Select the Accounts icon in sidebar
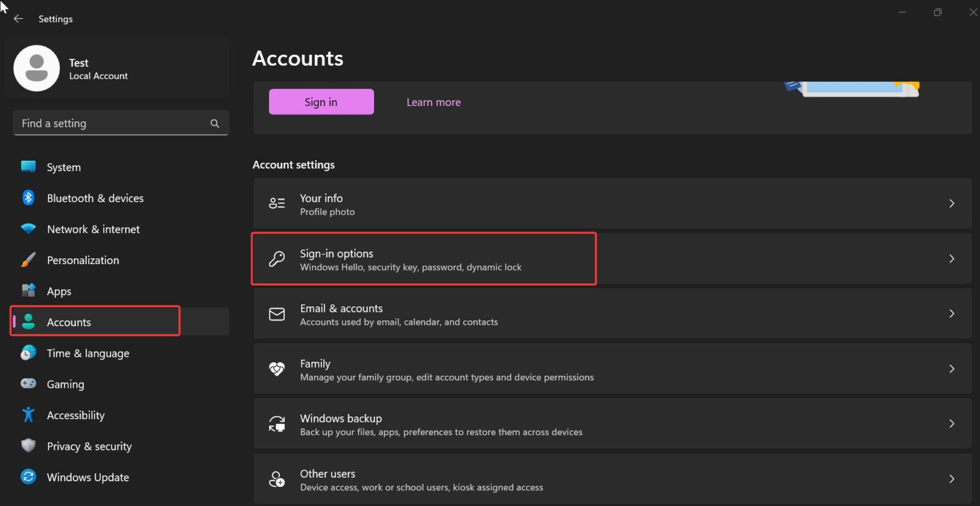This screenshot has height=506, width=980. click(x=29, y=322)
